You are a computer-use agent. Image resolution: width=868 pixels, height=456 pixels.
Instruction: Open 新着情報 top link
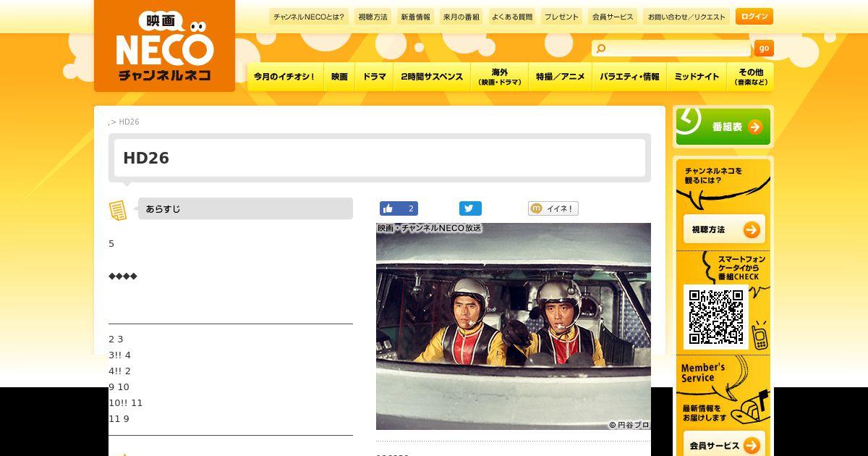coord(415,17)
